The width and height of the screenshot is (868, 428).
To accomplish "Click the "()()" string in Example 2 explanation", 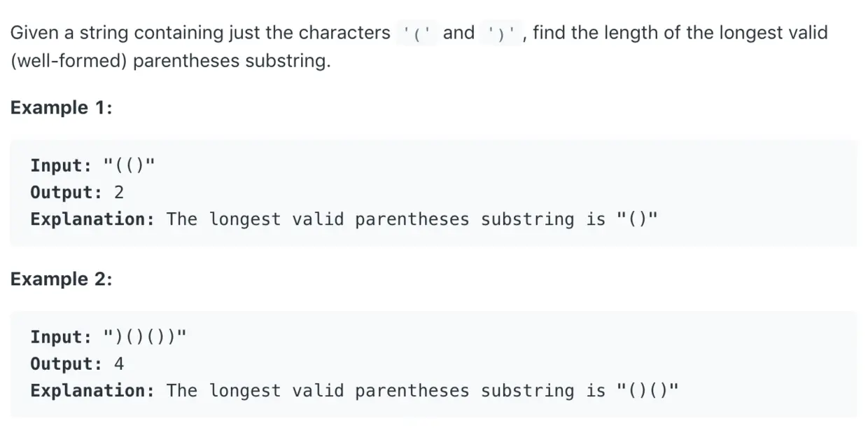I will click(648, 390).
